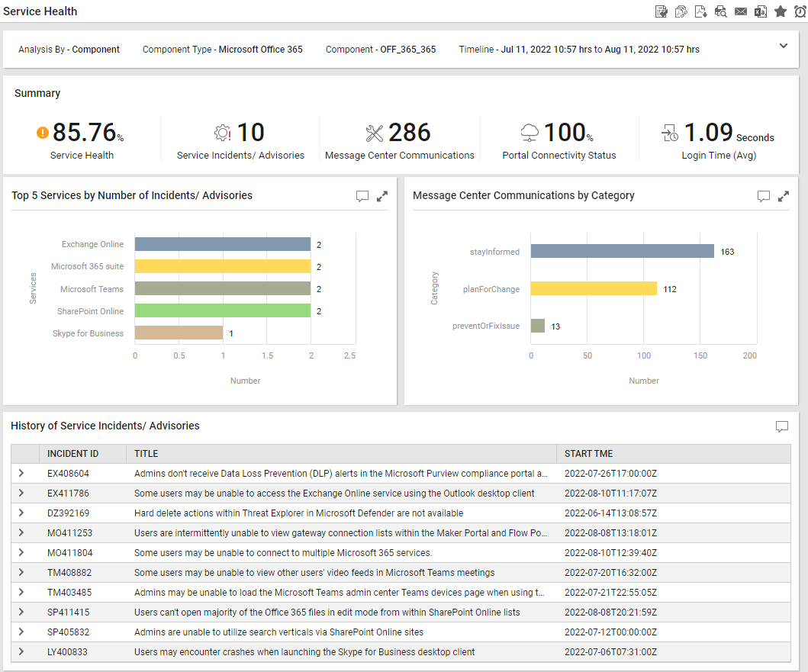Click title 'Some users may be unable to connect to multiple Microsoft 365 services.'

(283, 553)
